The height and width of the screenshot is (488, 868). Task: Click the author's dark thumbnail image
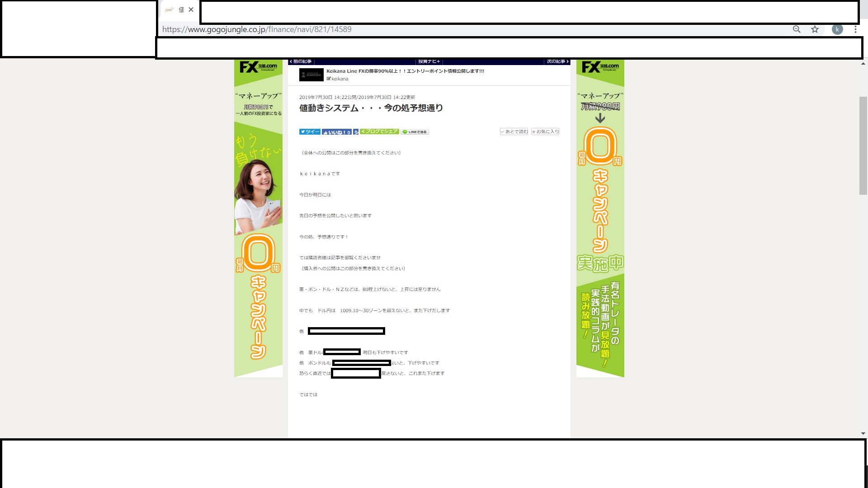[x=311, y=75]
